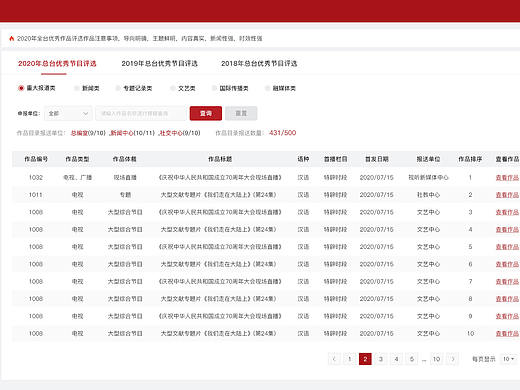The image size is (520, 390).
Task: Go to the next page with right arrow
Action: point(453,359)
